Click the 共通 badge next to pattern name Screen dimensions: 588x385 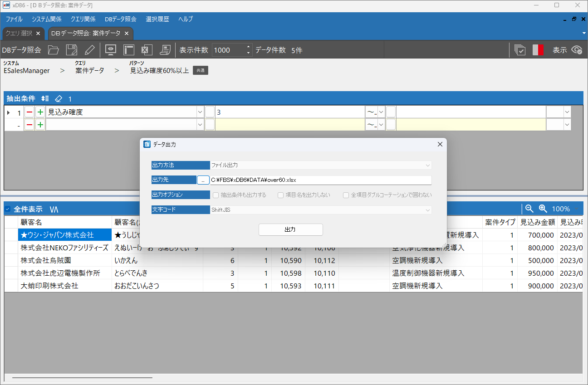(201, 70)
